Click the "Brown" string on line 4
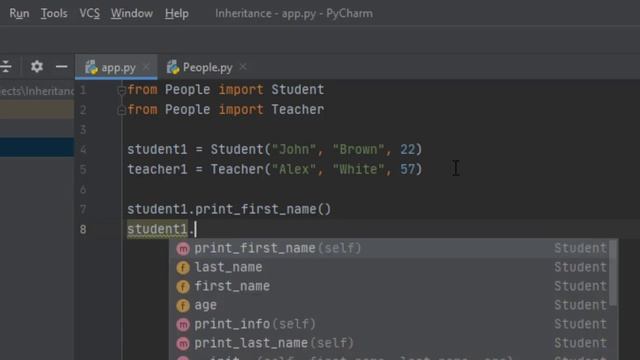 [358, 149]
